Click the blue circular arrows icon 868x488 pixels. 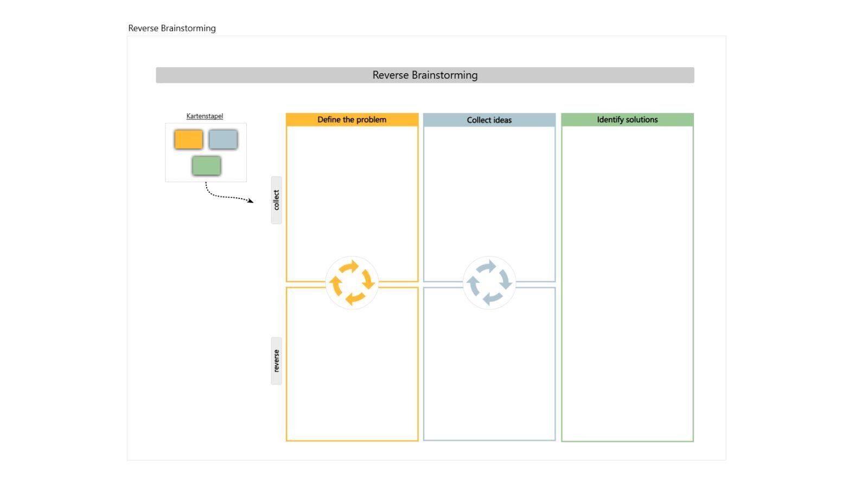point(489,282)
